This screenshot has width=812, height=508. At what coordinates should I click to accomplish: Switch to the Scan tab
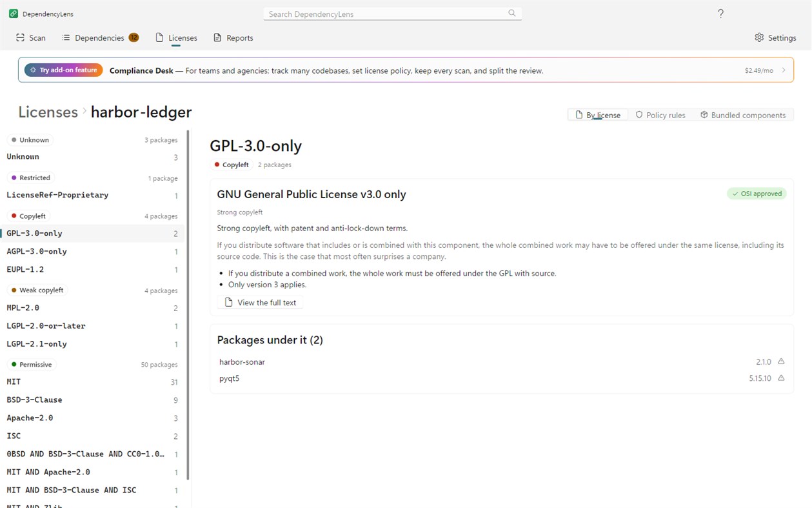coord(31,38)
